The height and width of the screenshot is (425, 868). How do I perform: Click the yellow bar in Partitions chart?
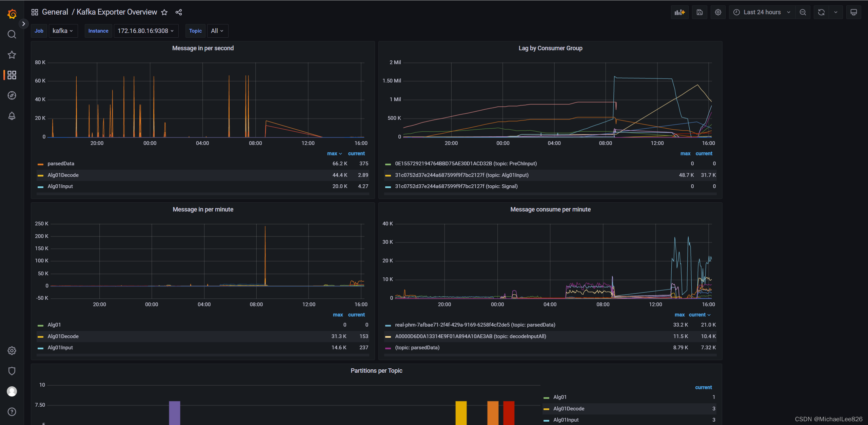click(461, 413)
